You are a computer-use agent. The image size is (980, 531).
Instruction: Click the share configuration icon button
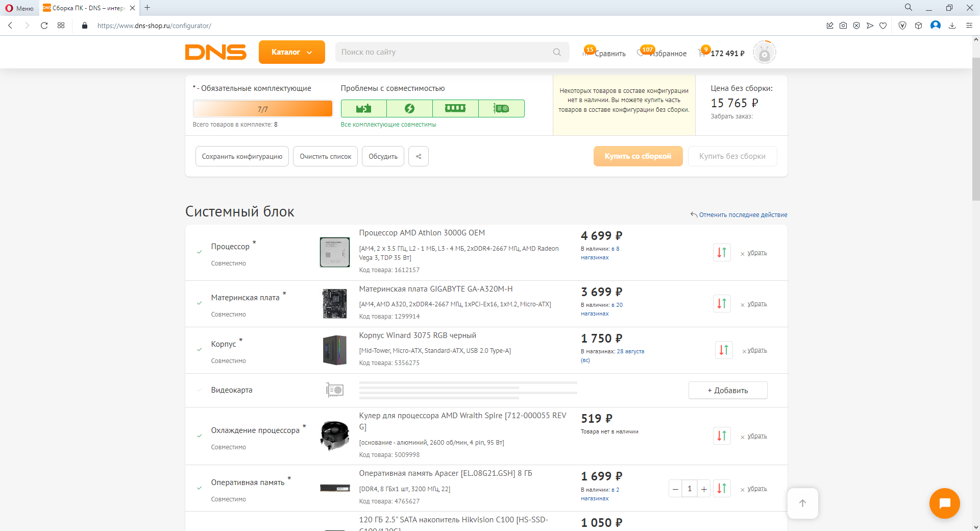coord(419,156)
